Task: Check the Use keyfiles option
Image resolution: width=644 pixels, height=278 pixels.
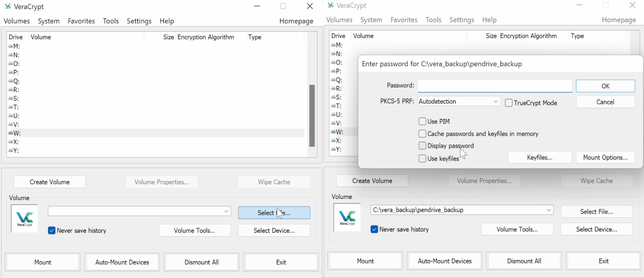Action: tap(422, 159)
